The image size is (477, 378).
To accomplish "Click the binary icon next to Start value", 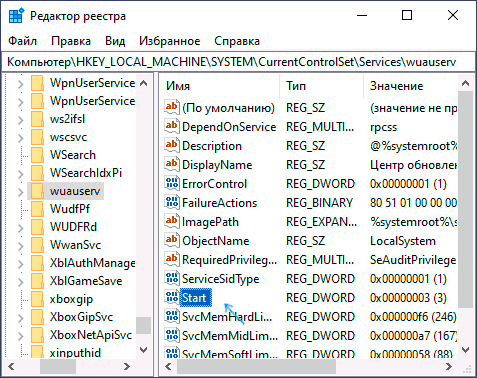I will pos(172,297).
